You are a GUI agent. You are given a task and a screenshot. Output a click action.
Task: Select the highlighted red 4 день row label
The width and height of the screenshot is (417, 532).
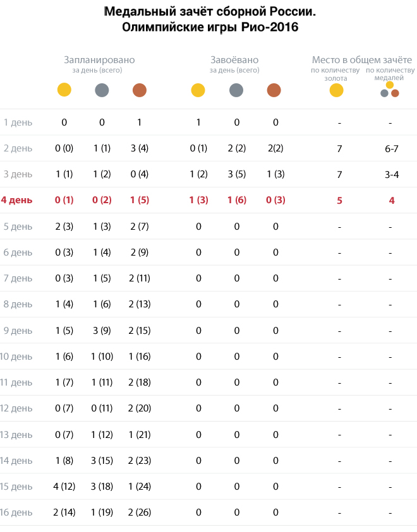click(x=16, y=200)
